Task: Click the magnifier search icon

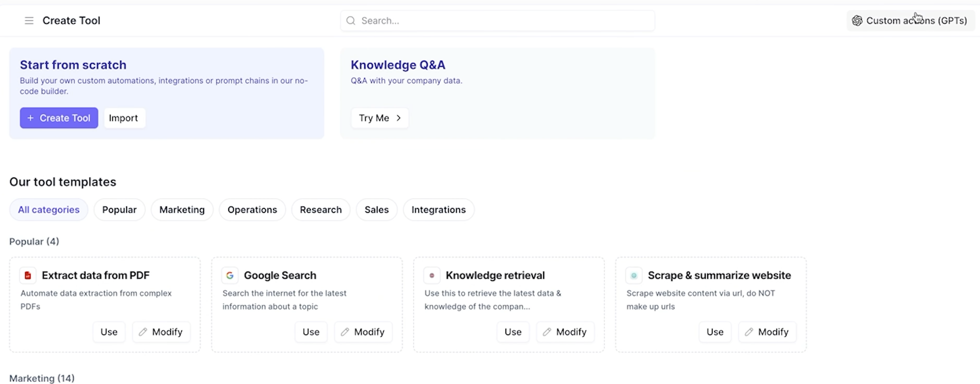Action: coord(351,20)
